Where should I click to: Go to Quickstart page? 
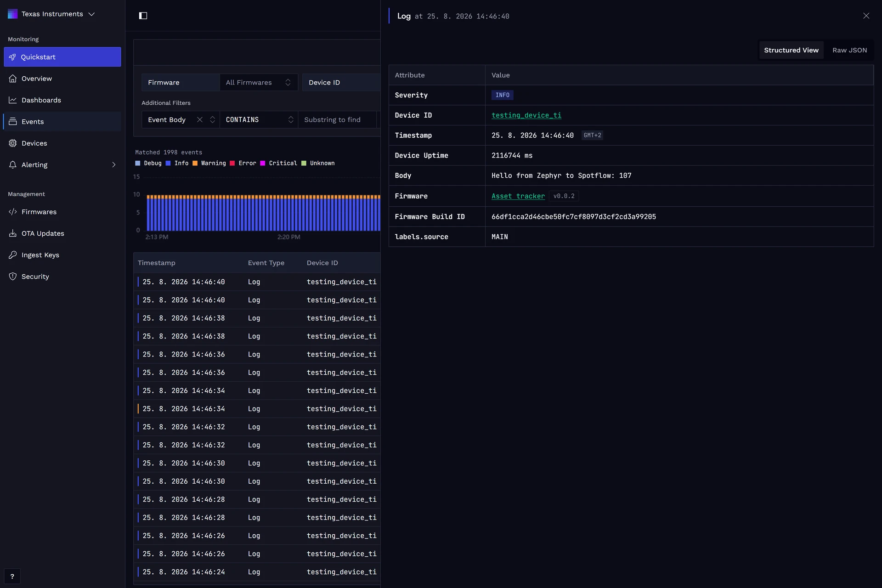click(x=62, y=57)
